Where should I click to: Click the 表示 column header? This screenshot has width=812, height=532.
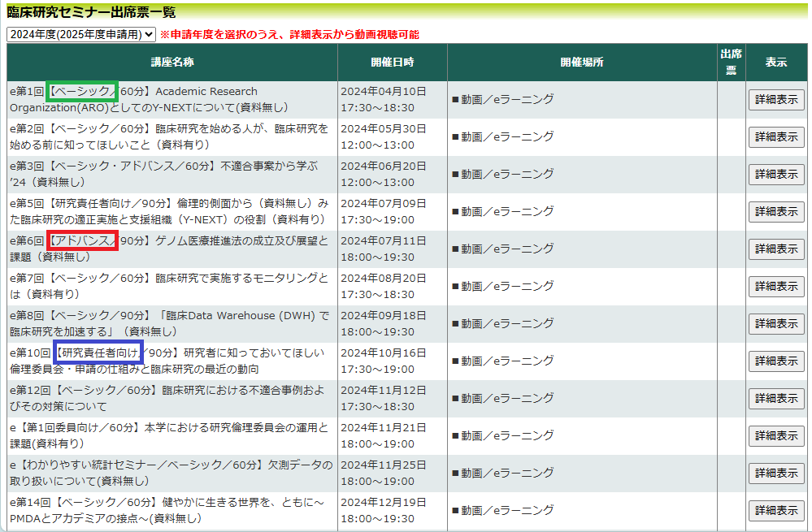point(776,63)
